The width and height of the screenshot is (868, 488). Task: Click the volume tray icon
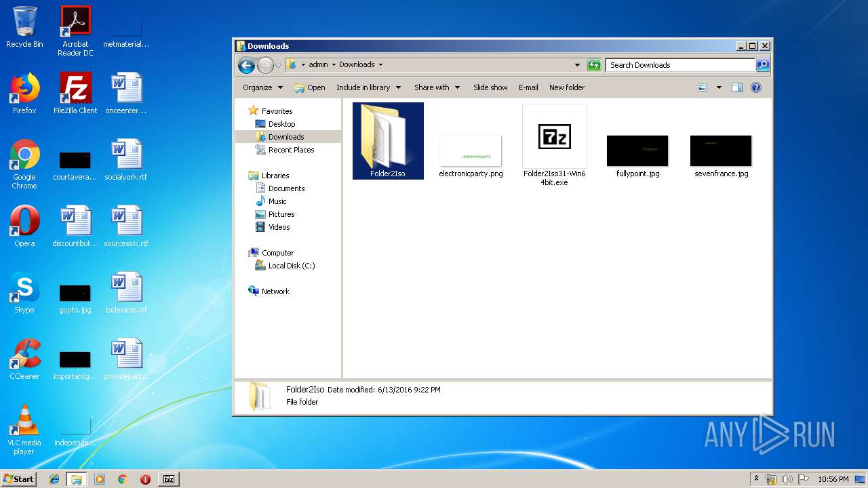[787, 479]
